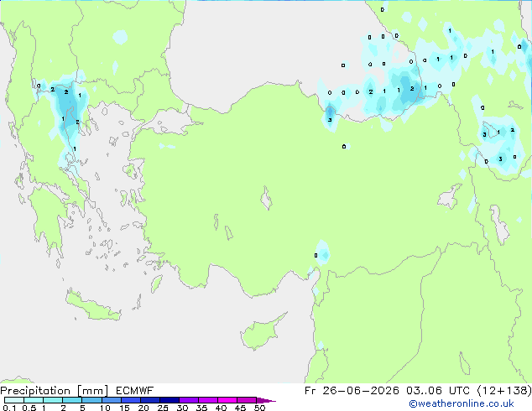Click the 'Precipitation [mm]' title text

coord(55,391)
